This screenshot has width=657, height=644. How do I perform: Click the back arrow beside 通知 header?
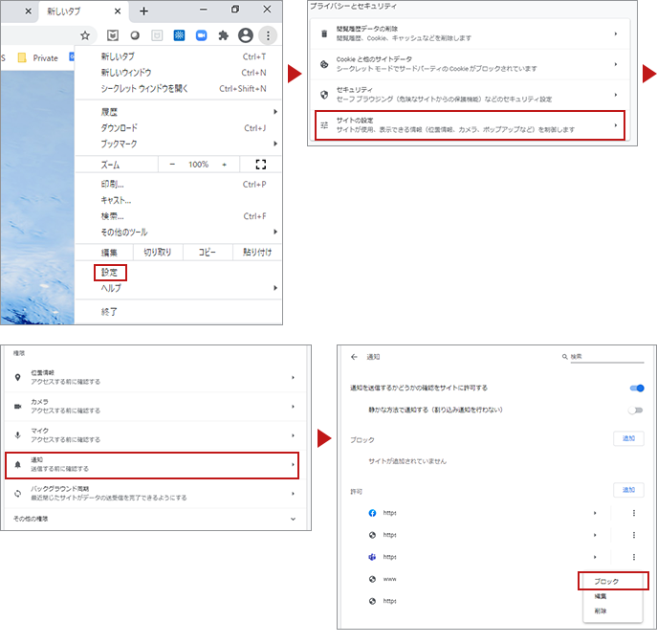pos(354,357)
